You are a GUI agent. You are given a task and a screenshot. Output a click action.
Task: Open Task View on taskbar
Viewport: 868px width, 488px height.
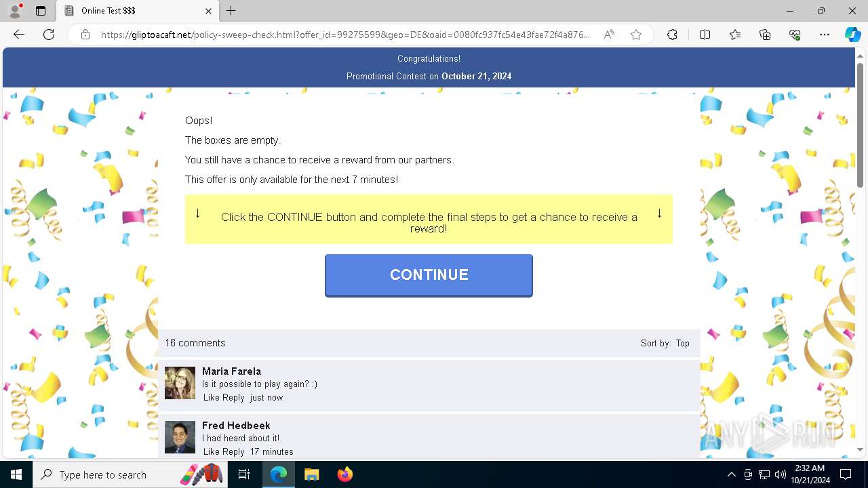(x=244, y=474)
